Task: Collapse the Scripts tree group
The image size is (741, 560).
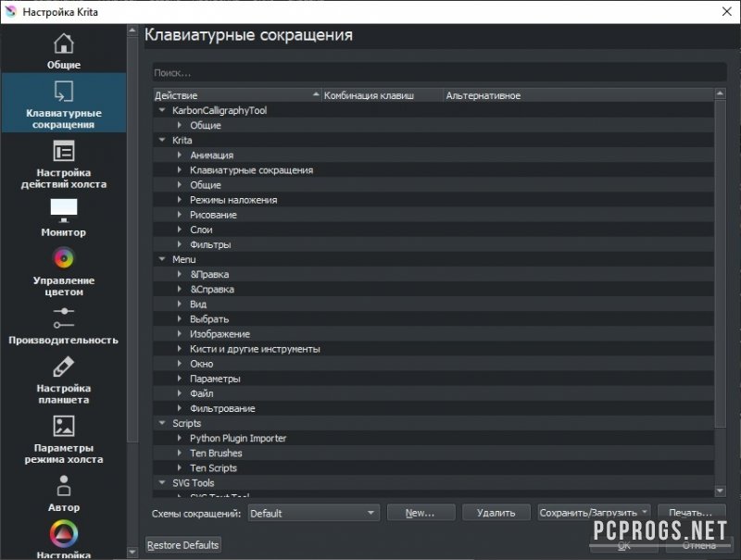Action: [x=162, y=423]
